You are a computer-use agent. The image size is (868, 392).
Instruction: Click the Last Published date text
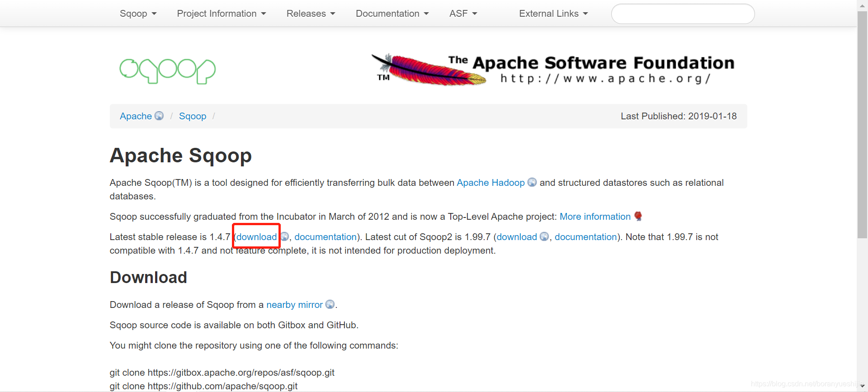679,116
